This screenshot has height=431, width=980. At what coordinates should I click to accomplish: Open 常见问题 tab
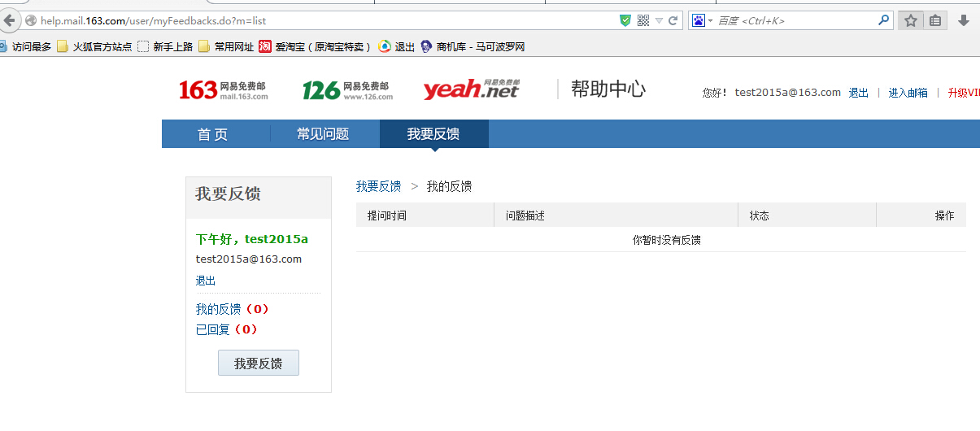323,134
